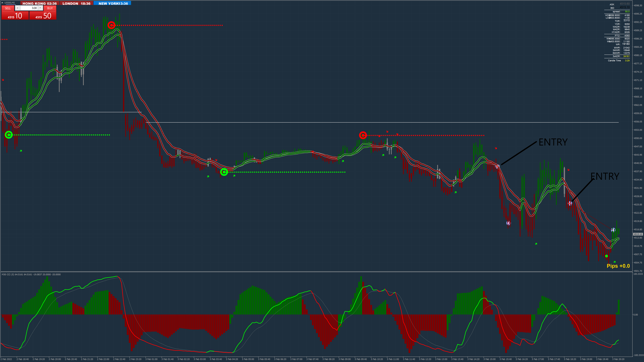Click the NEW YORK session clock label
The image size is (644, 362).
(x=113, y=4)
